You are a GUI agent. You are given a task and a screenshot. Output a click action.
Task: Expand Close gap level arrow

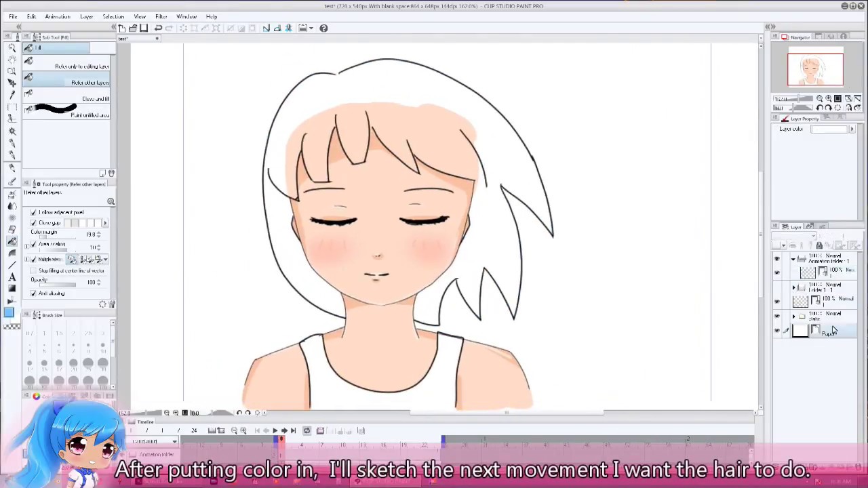105,223
